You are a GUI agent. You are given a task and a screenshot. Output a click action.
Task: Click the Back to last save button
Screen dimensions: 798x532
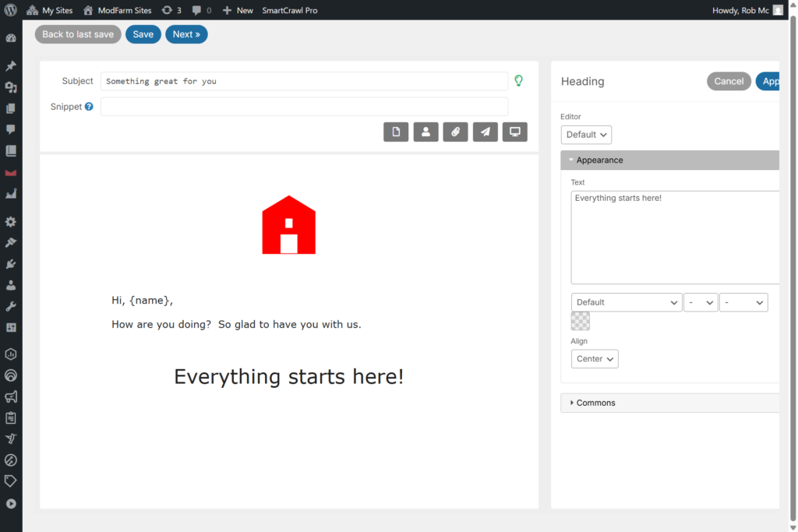[78, 34]
